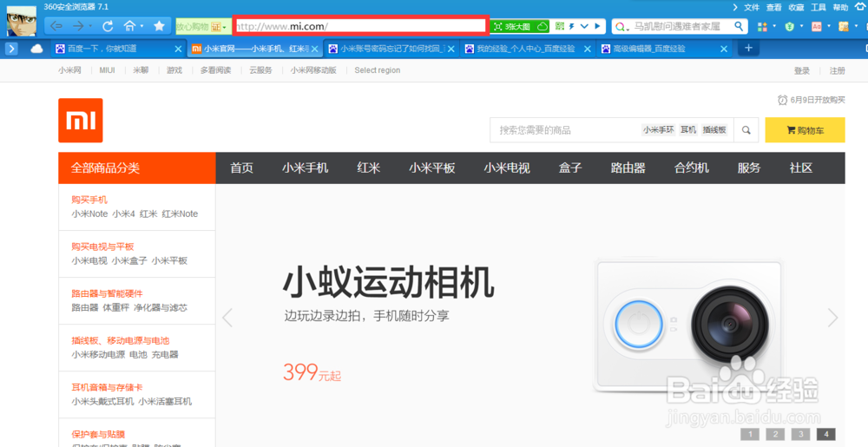Screen dimensions: 868x447
Task: Open the 收藏 menu
Action: pyautogui.click(x=796, y=7)
